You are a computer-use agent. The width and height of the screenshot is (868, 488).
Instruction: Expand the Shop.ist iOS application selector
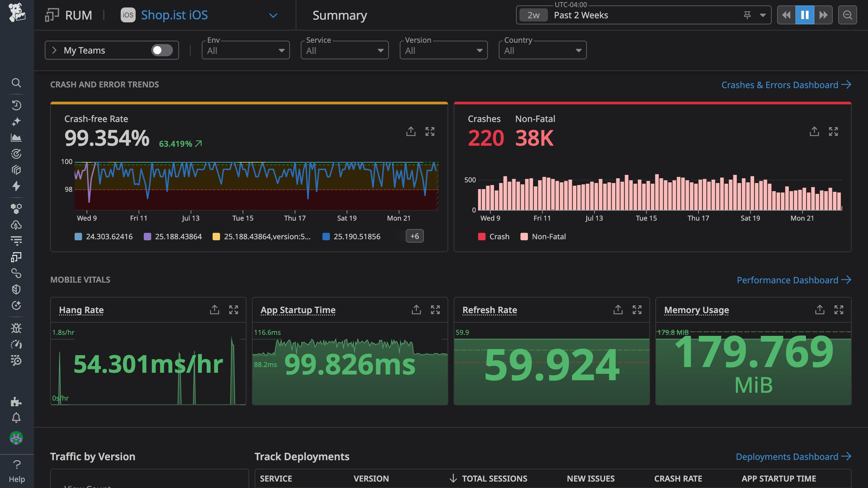(273, 15)
